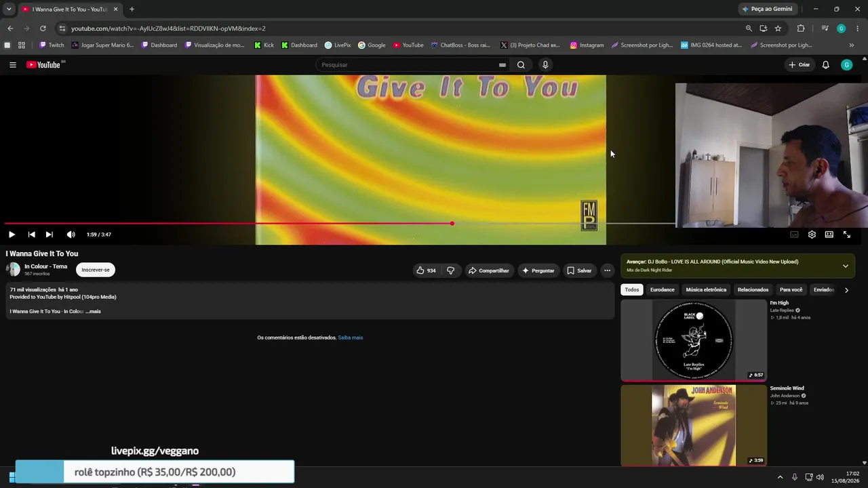Open YouTube notifications bell
The height and width of the screenshot is (488, 868).
825,65
